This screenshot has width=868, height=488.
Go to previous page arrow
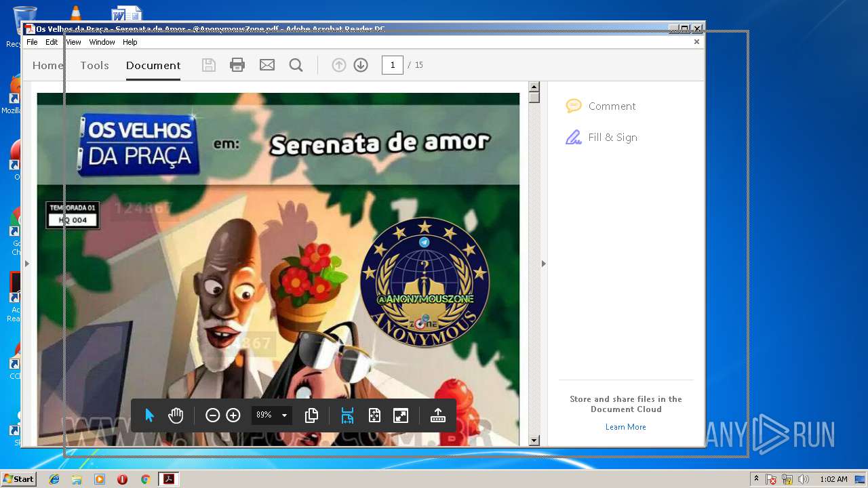[x=339, y=65]
